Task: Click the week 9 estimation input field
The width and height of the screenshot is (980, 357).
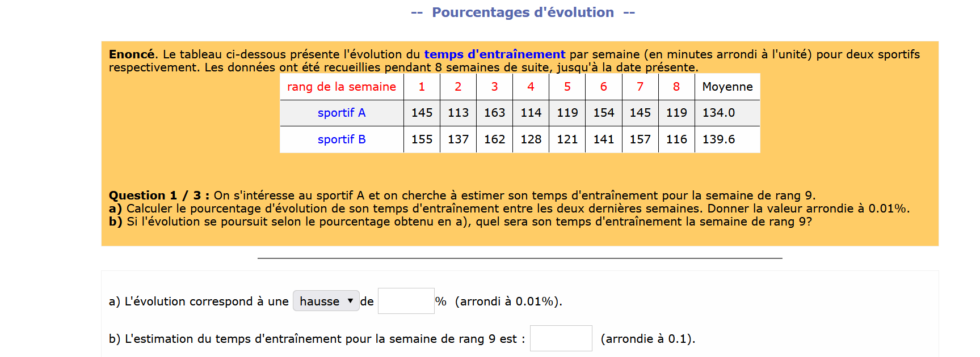Action: [x=561, y=338]
